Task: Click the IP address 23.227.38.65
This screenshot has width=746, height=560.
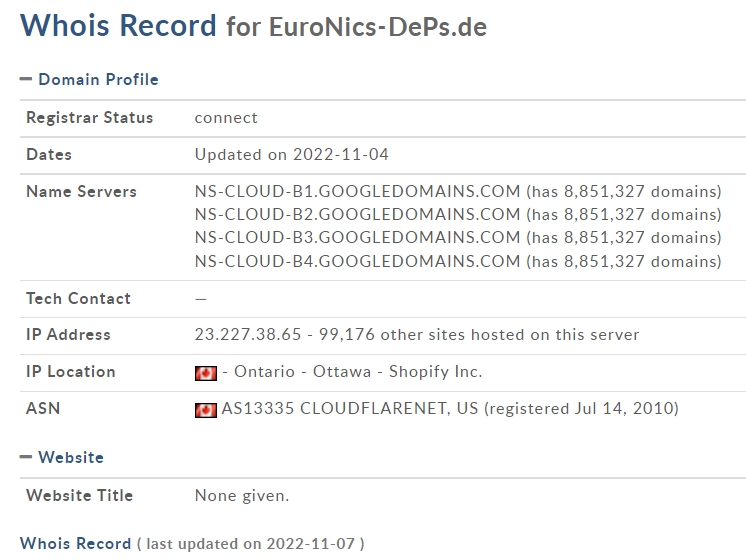Action: [248, 334]
